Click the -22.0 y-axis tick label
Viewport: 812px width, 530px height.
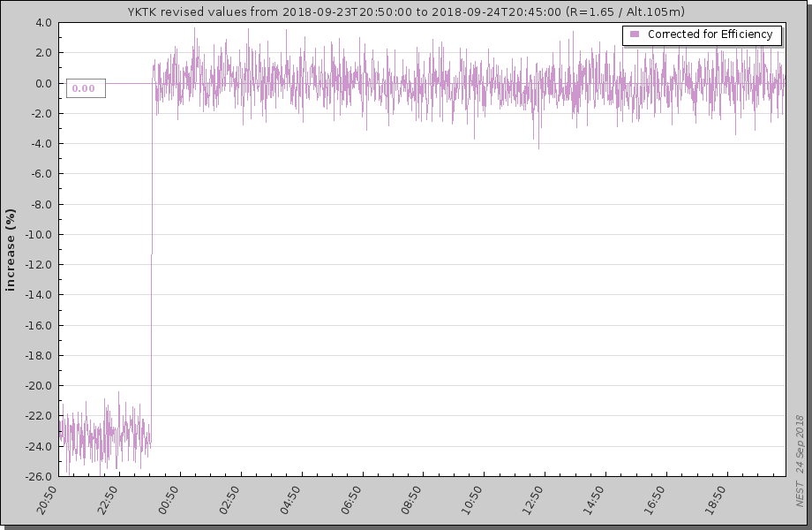click(x=39, y=416)
